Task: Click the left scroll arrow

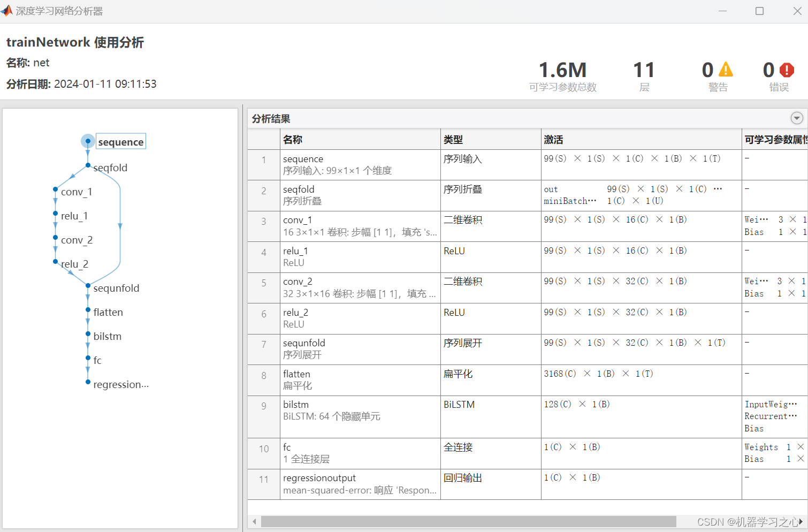Action: tap(254, 521)
